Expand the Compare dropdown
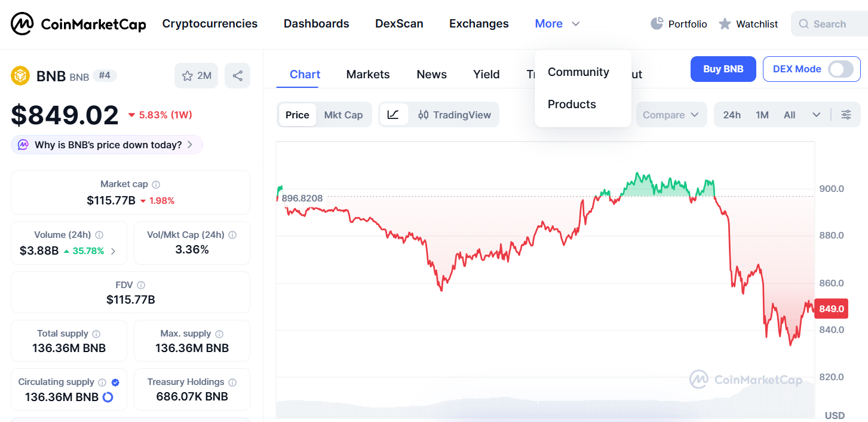Image resolution: width=868 pixels, height=422 pixels. [671, 115]
